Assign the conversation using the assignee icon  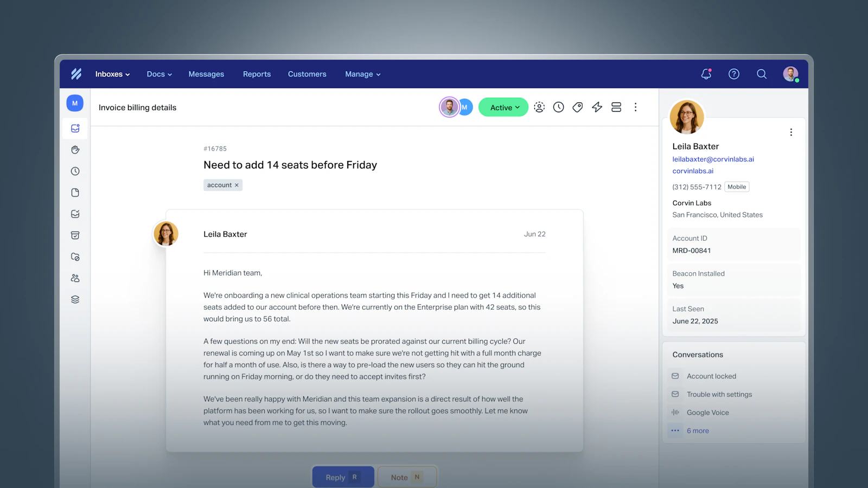pyautogui.click(x=539, y=107)
